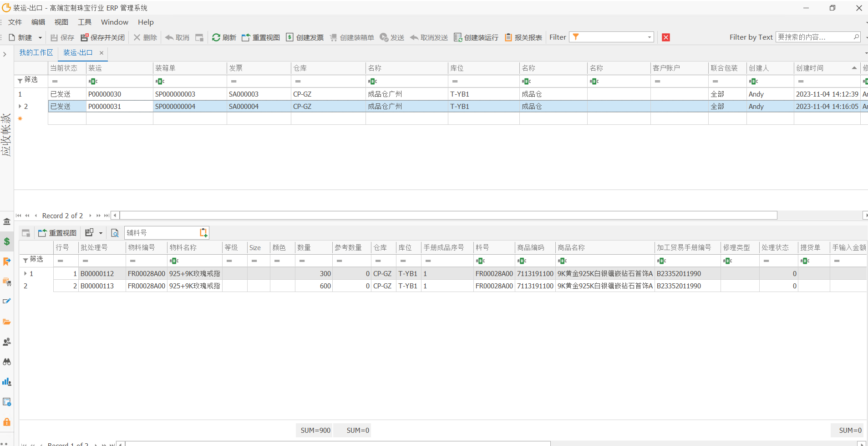The height and width of the screenshot is (446, 868).
Task: Expand row 2 in the shipment grid
Action: coord(20,107)
